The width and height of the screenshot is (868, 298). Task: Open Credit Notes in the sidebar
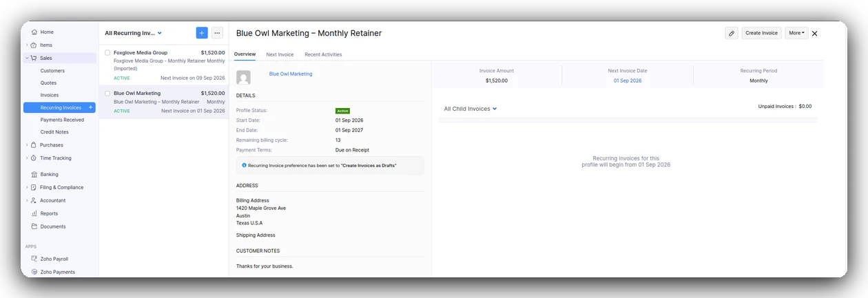click(x=54, y=132)
